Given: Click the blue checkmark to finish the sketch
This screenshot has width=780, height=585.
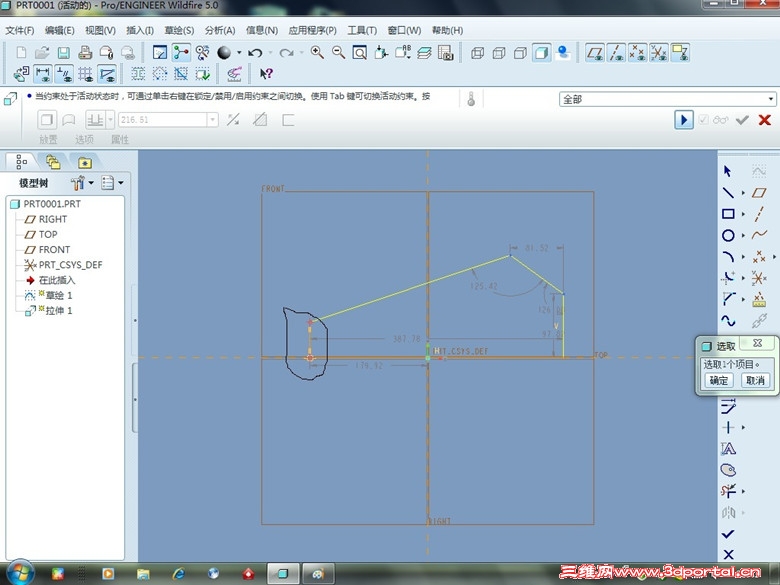Looking at the screenshot, I should coord(728,534).
